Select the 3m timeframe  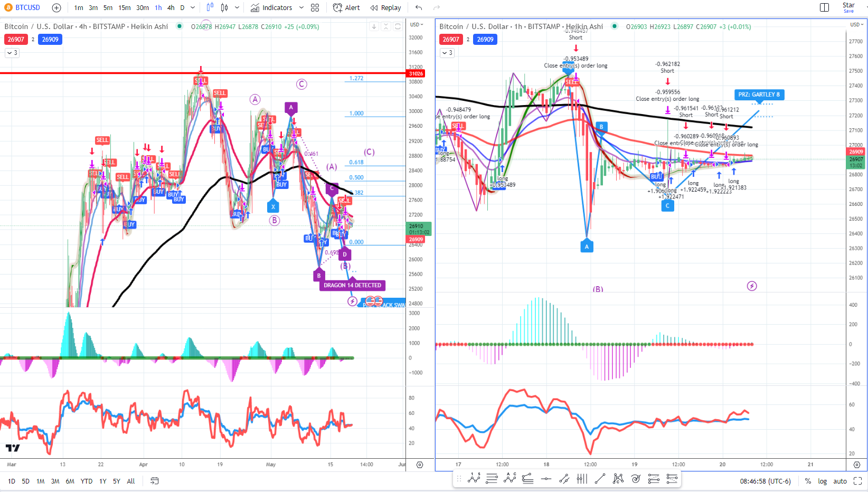click(93, 7)
